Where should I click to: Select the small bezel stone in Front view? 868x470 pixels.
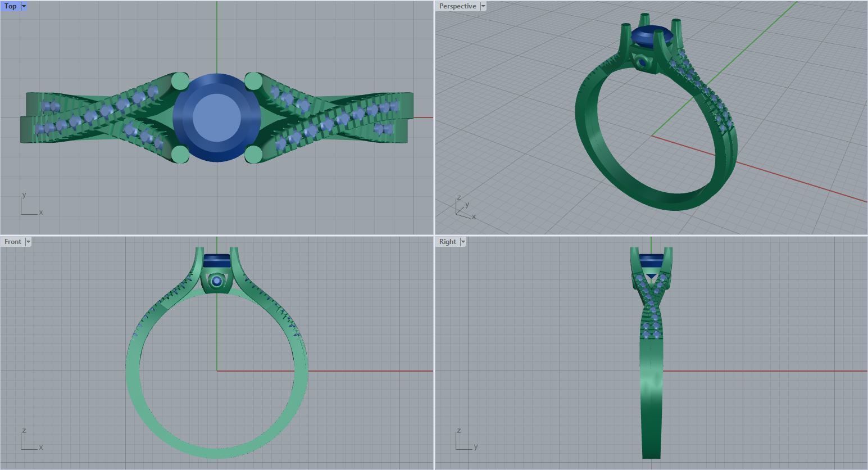217,281
